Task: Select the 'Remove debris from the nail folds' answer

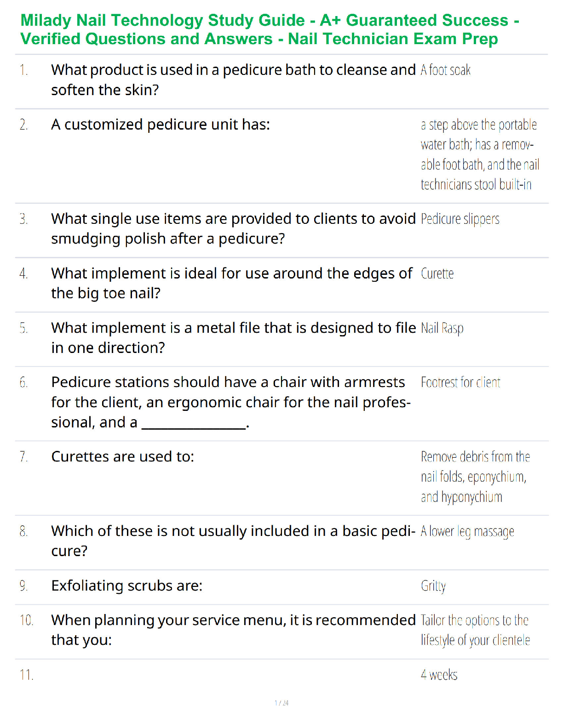Action: pos(475,477)
